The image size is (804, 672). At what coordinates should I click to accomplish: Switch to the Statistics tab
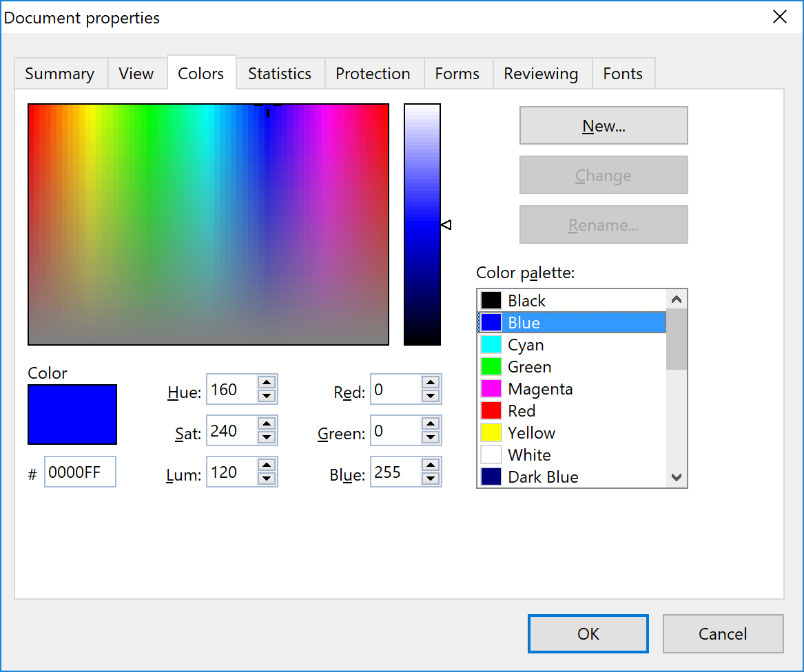pos(280,74)
